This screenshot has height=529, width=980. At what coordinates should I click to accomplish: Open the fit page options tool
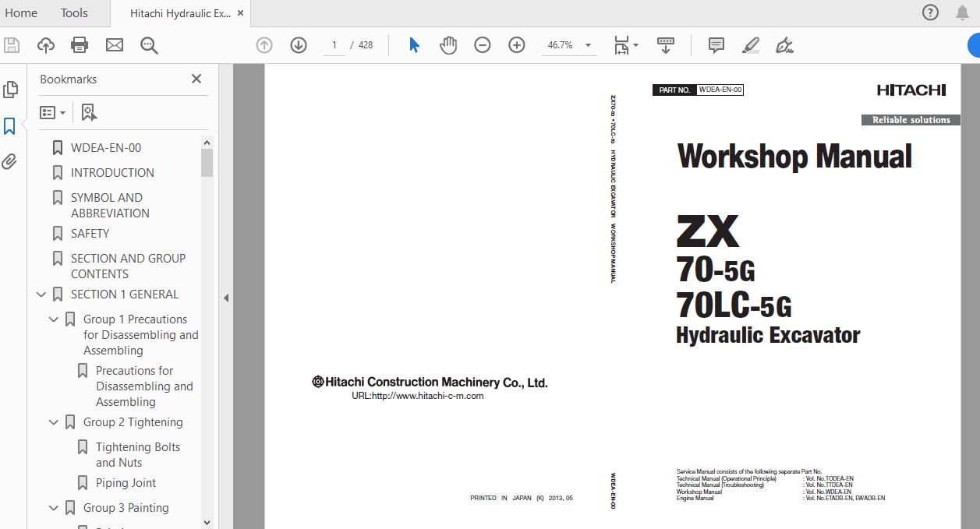click(x=621, y=45)
